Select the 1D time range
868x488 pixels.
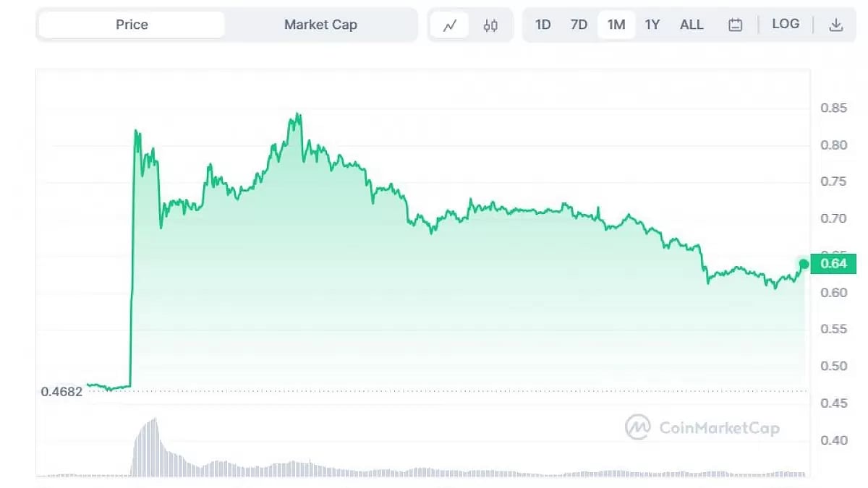click(542, 24)
